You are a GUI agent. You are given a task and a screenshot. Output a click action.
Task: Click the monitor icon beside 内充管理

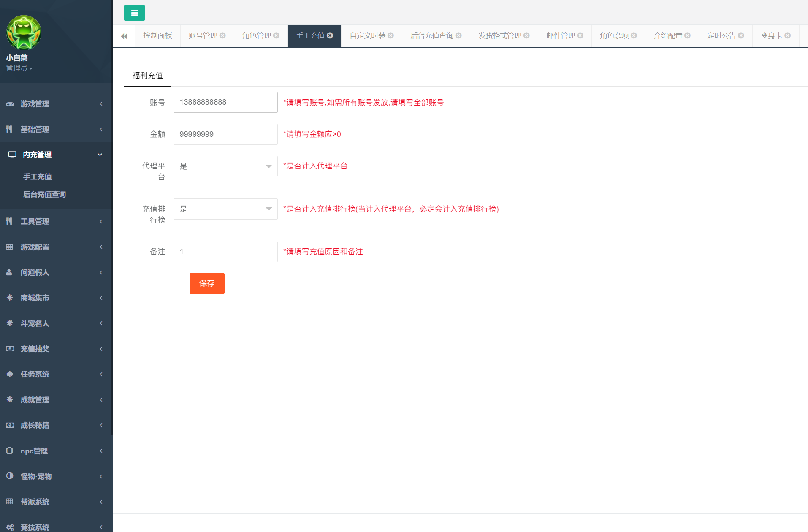[12, 155]
